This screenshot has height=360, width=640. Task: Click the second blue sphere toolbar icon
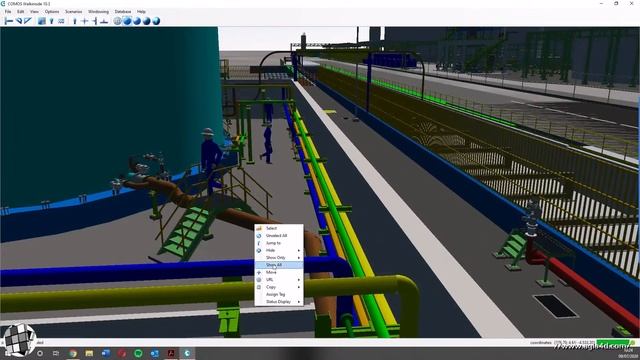(137, 21)
